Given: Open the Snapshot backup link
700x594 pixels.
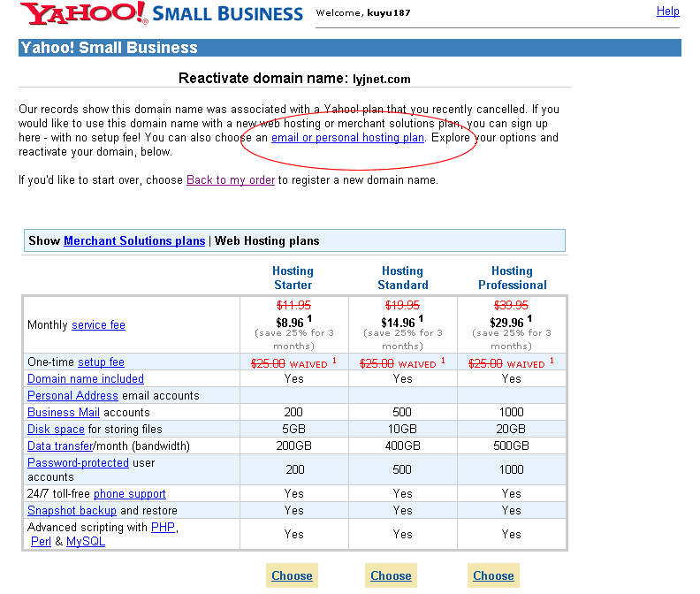Looking at the screenshot, I should pyautogui.click(x=72, y=511).
